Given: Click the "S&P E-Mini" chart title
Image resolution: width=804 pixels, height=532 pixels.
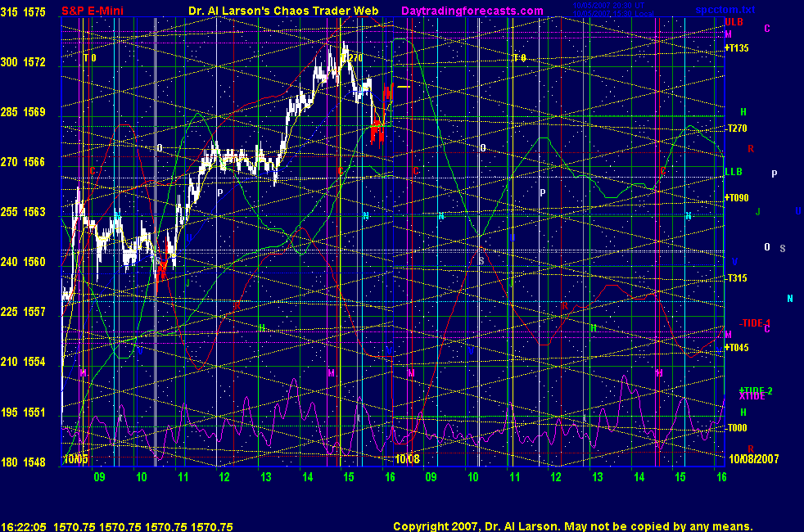Looking at the screenshot, I should tap(93, 11).
